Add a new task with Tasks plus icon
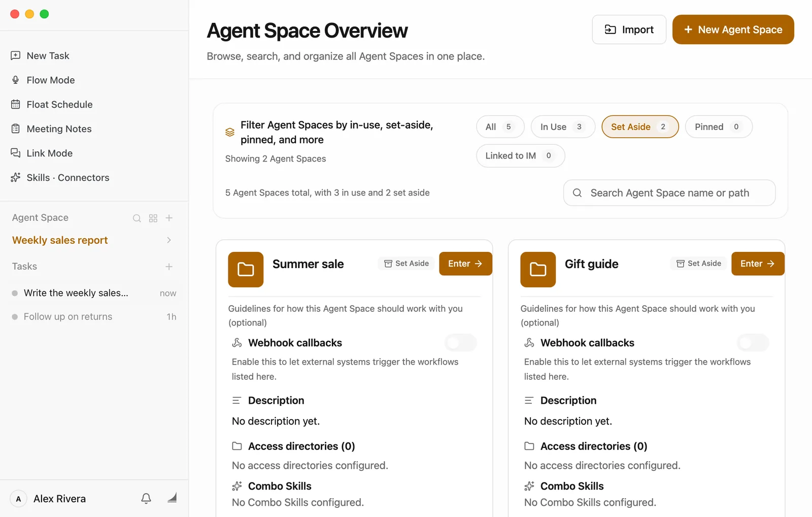Screen dimensions: 812x517 169,267
